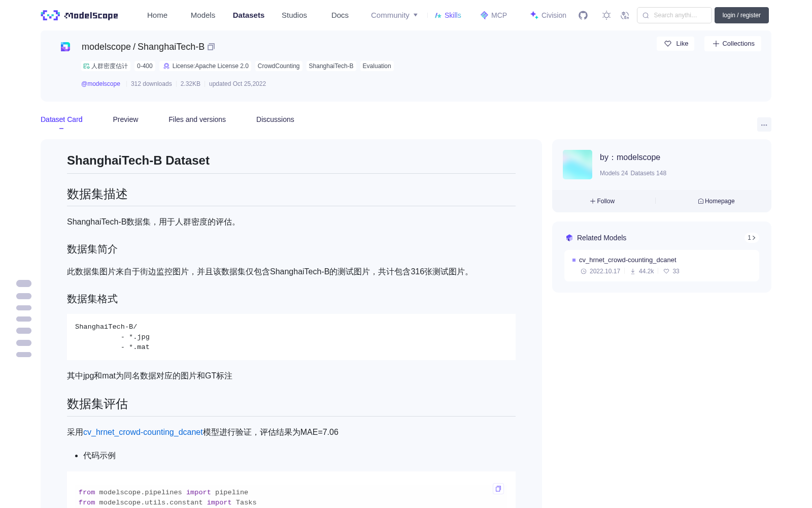Expand the Community dropdown menu
Viewport: 812px width, 508px height.
pos(394,15)
